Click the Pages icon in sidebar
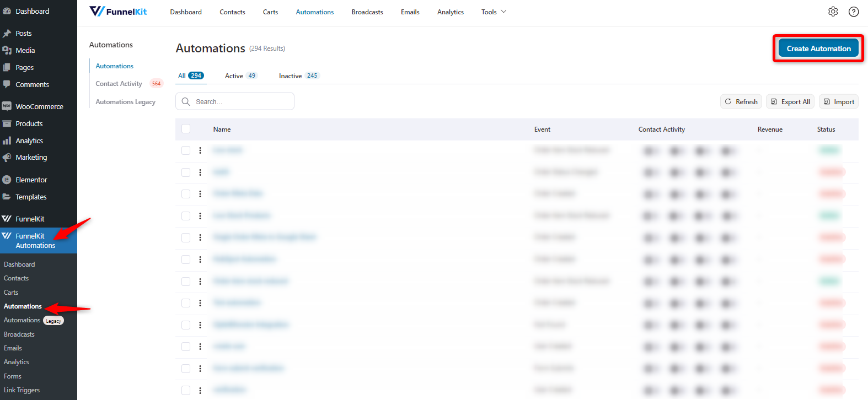 (x=7, y=67)
